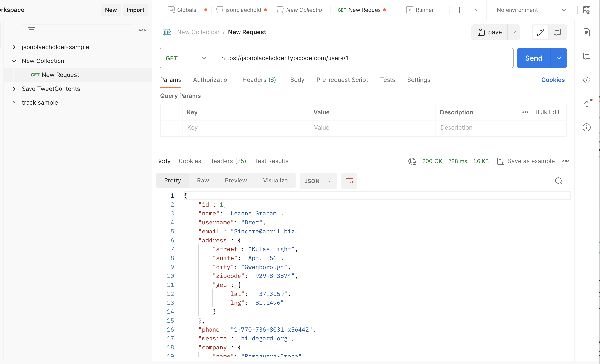Viewport: 600px width, 364px height.
Task: Open the Authorization request tab
Action: 212,80
